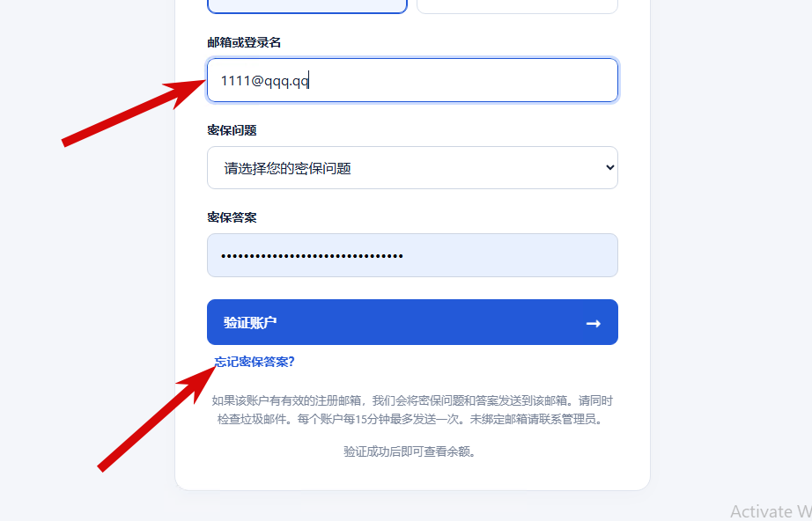The height and width of the screenshot is (521, 812).
Task: Click the typed text 1111@qqq.qq
Action: coord(264,81)
